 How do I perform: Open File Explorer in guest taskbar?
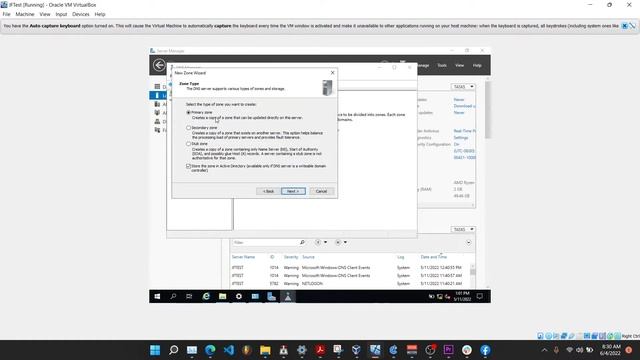222,297
